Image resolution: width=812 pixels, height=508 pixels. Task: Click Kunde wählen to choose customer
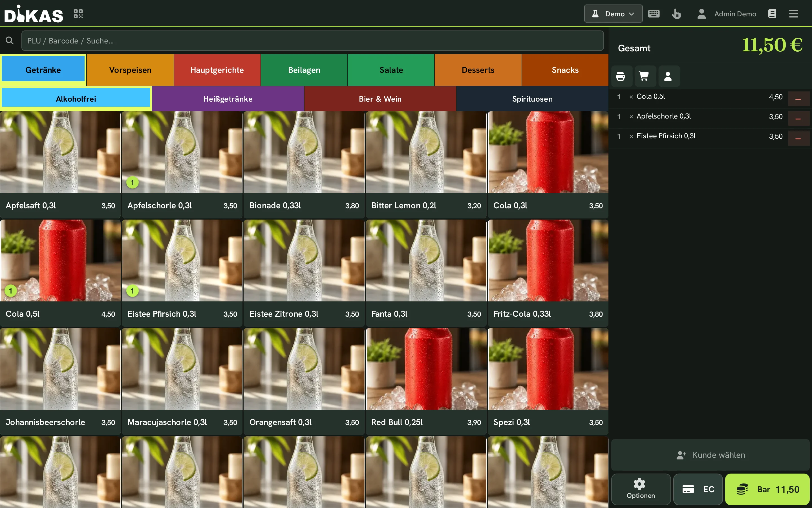click(711, 455)
